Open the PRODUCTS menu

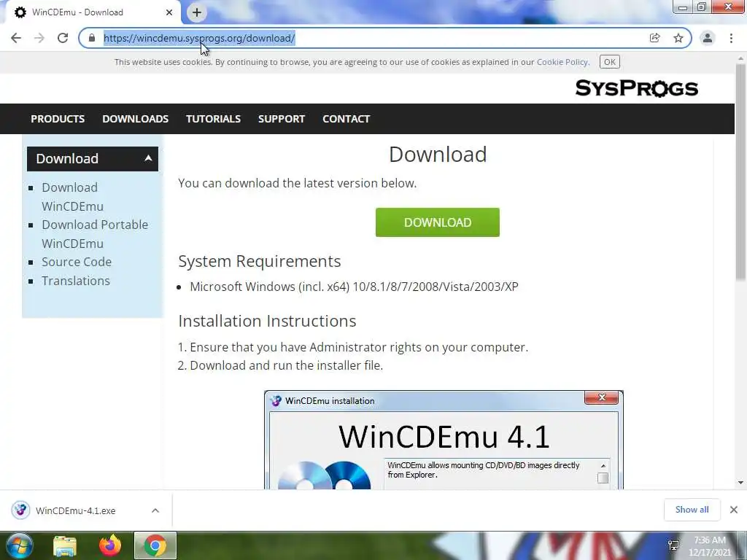(58, 119)
